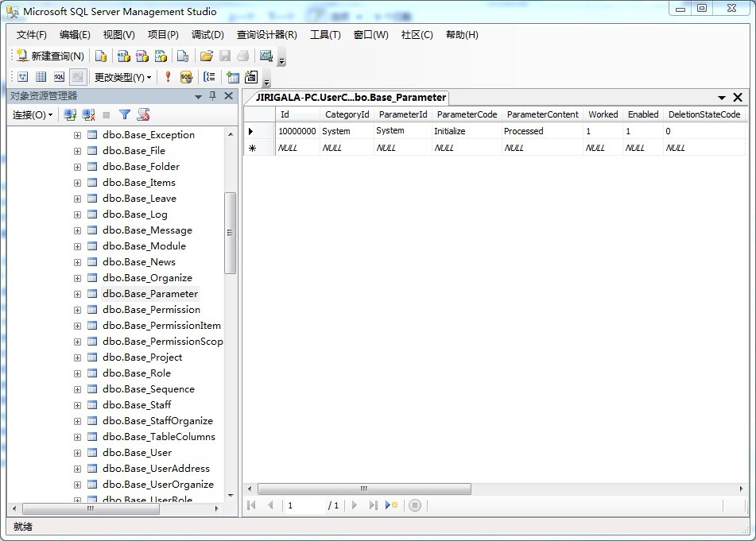Open the 工具(T) menu
Screen dimensions: 756x541
[x=325, y=35]
